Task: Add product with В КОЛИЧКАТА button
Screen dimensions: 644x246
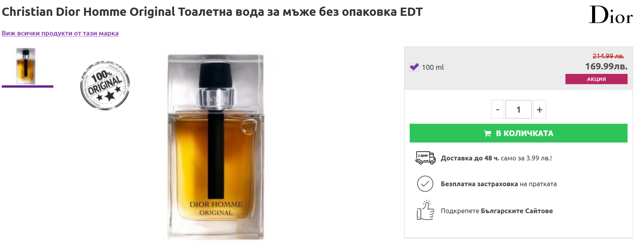Action: coord(519,133)
